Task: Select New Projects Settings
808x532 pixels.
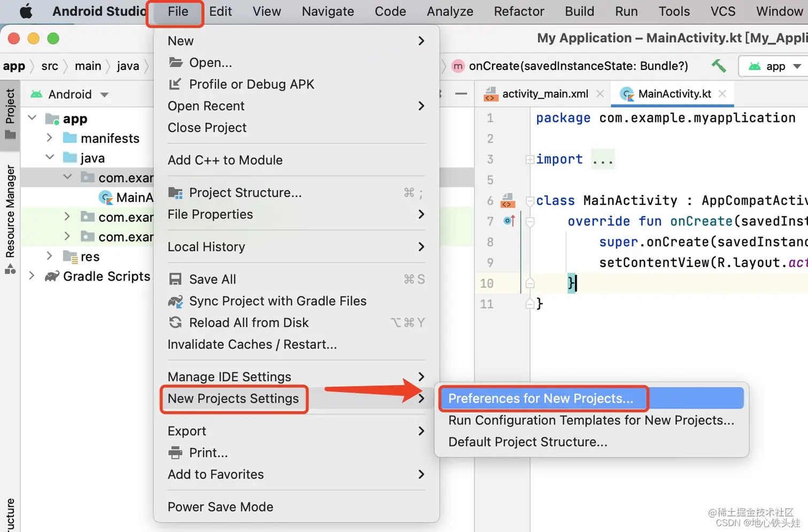Action: (297, 398)
